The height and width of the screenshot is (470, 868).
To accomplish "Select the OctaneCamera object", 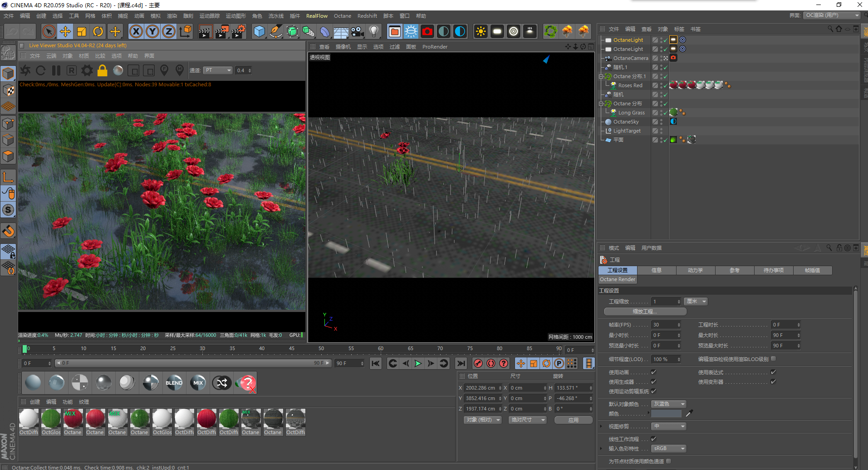I will coord(631,58).
